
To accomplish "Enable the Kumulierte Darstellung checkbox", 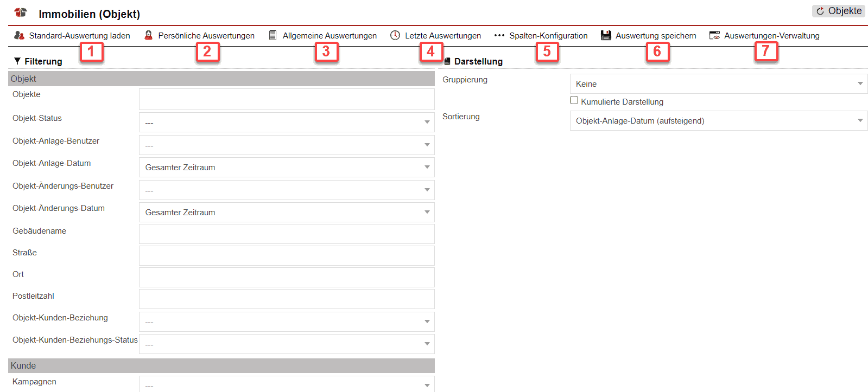I will [x=574, y=100].
